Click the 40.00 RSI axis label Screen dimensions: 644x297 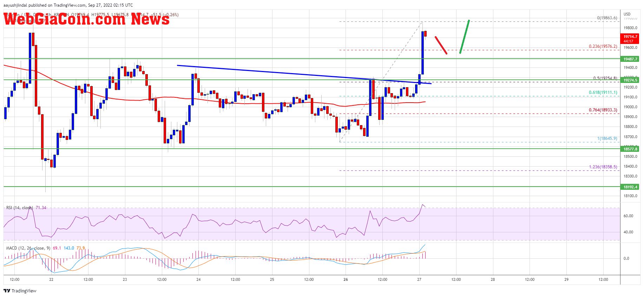(628, 232)
